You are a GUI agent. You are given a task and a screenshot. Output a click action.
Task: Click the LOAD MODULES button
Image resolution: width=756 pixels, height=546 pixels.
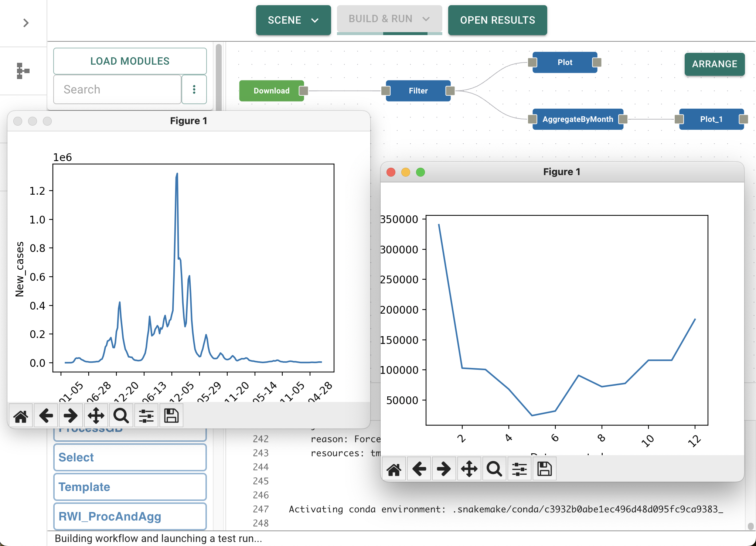tap(130, 61)
